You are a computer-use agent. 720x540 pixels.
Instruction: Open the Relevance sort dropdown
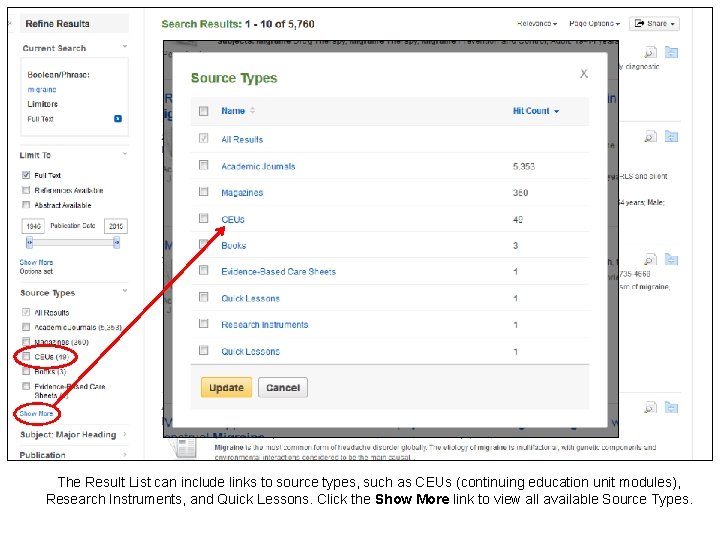(x=537, y=23)
